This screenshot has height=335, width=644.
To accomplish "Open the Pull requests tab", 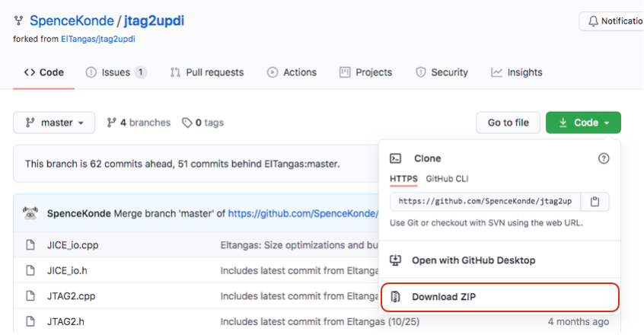I will 207,72.
